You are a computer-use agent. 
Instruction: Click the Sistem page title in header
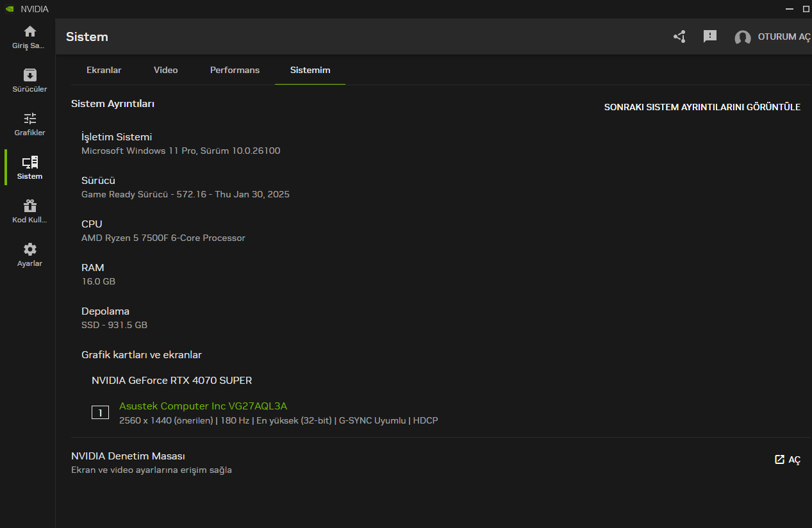point(87,37)
